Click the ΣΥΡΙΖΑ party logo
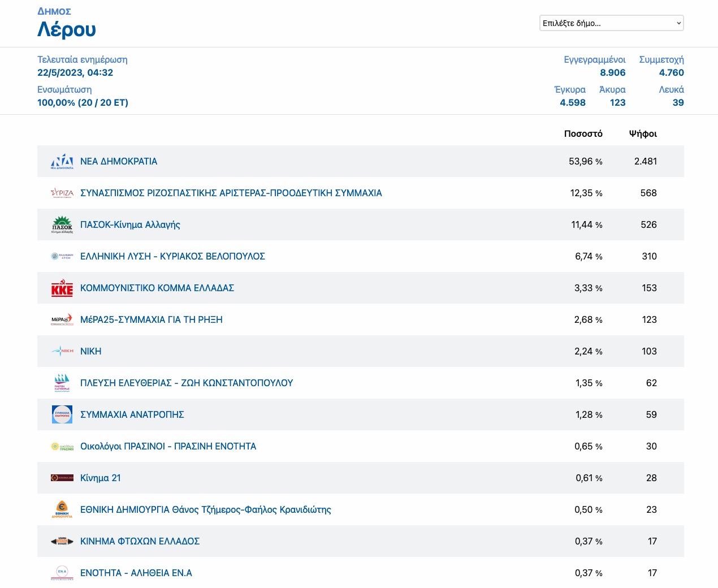The width and height of the screenshot is (718, 588). point(62,193)
